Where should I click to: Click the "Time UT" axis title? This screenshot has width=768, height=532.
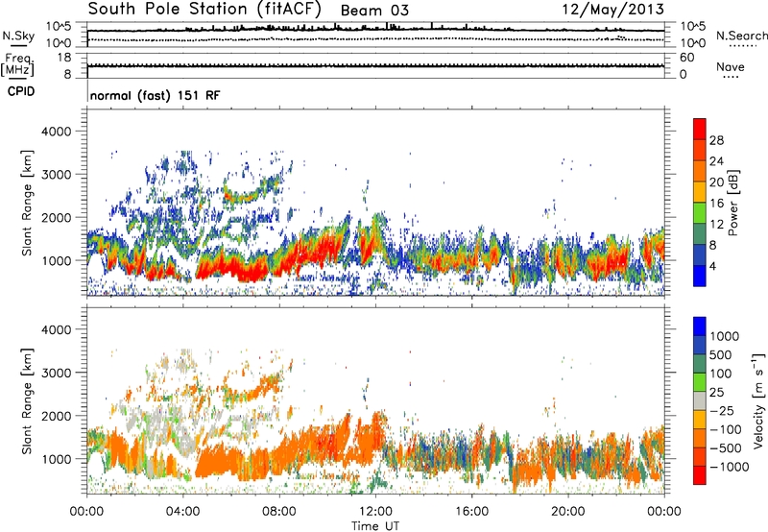(x=375, y=526)
